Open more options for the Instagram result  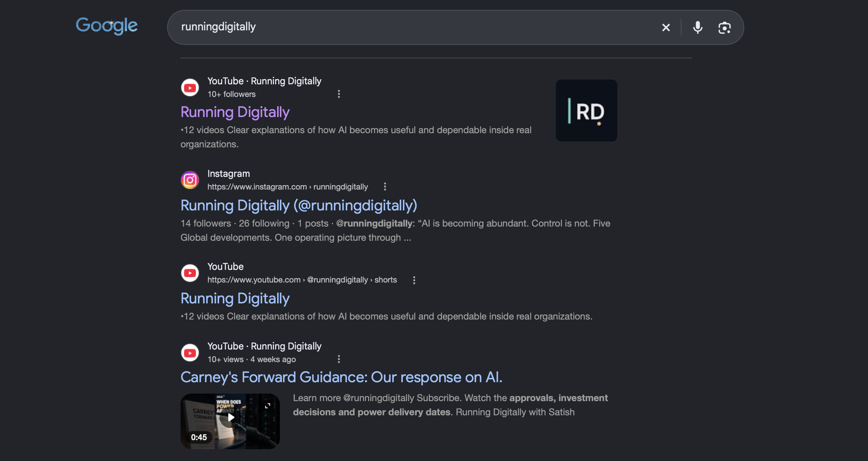(x=385, y=186)
